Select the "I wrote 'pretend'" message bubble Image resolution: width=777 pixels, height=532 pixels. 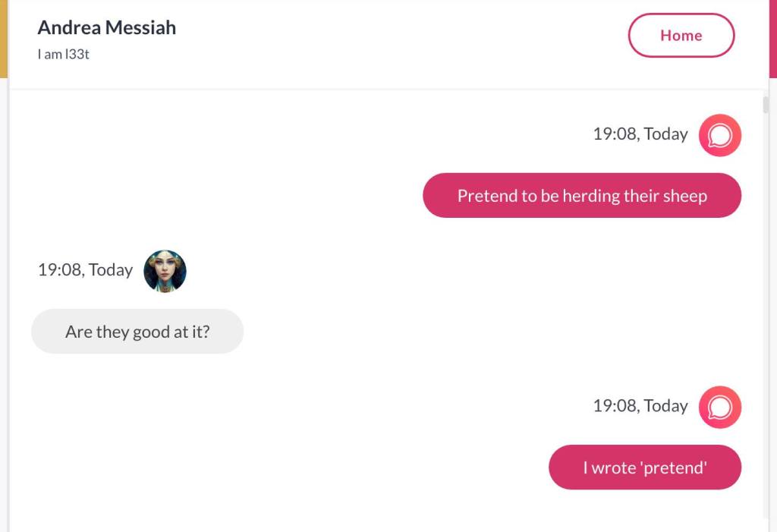tap(644, 467)
